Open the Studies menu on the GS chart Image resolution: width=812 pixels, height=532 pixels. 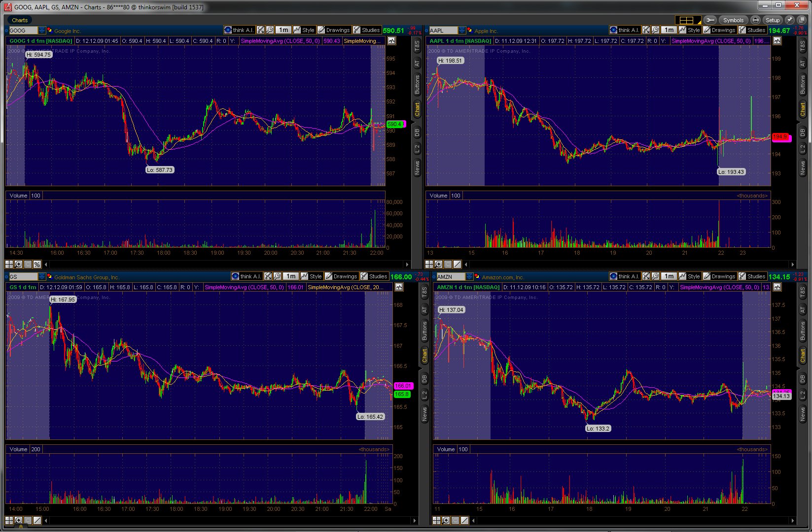374,276
